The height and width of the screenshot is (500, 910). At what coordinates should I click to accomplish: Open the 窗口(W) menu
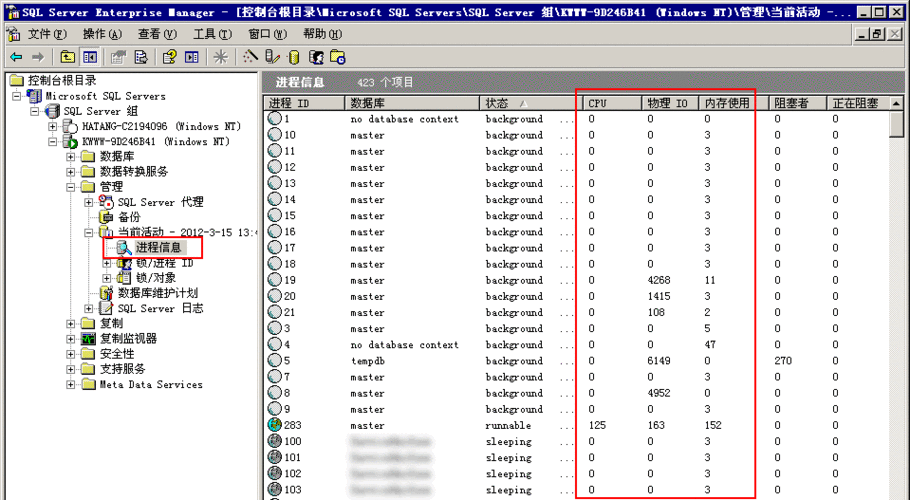(268, 34)
